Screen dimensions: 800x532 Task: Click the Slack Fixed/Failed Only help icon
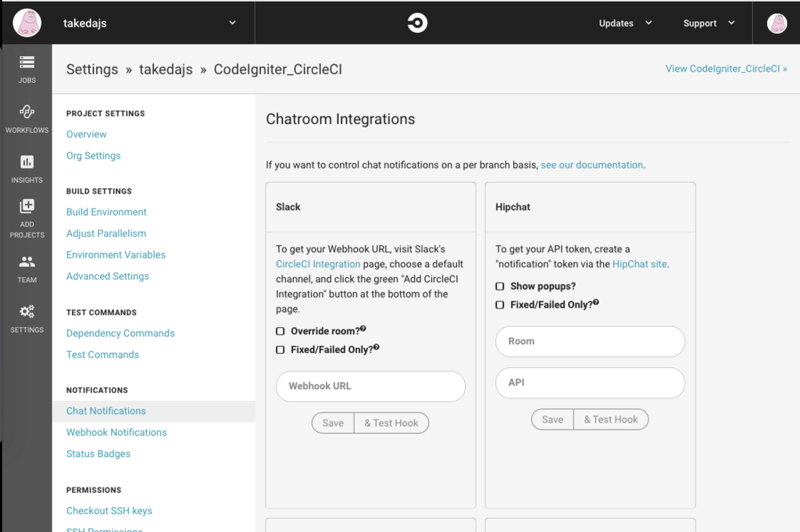click(377, 347)
